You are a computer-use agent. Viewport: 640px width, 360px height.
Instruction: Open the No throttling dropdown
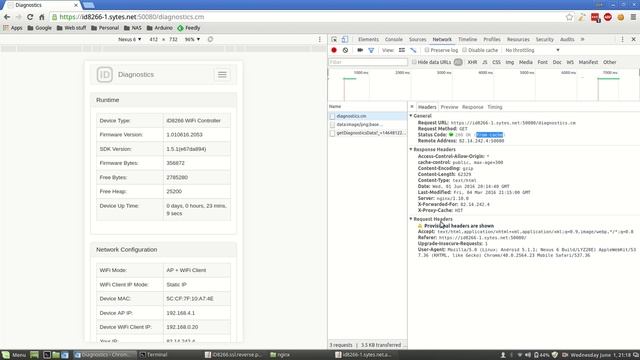click(x=532, y=50)
